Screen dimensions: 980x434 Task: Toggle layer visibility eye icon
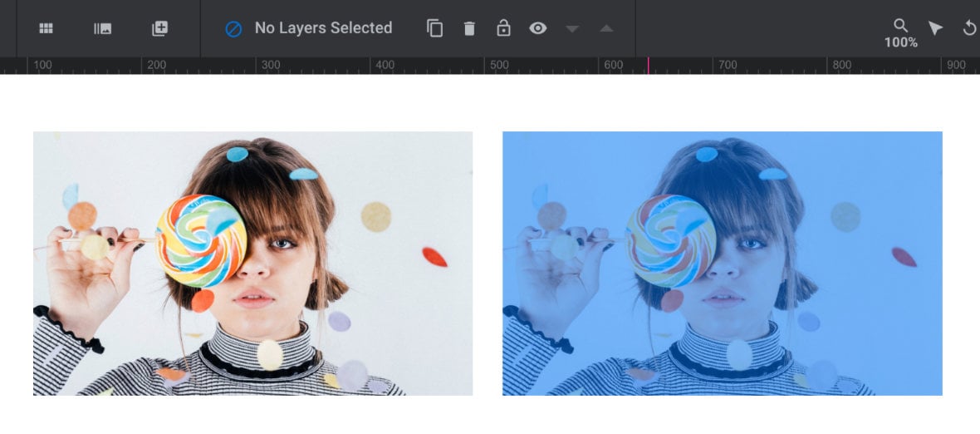(537, 28)
